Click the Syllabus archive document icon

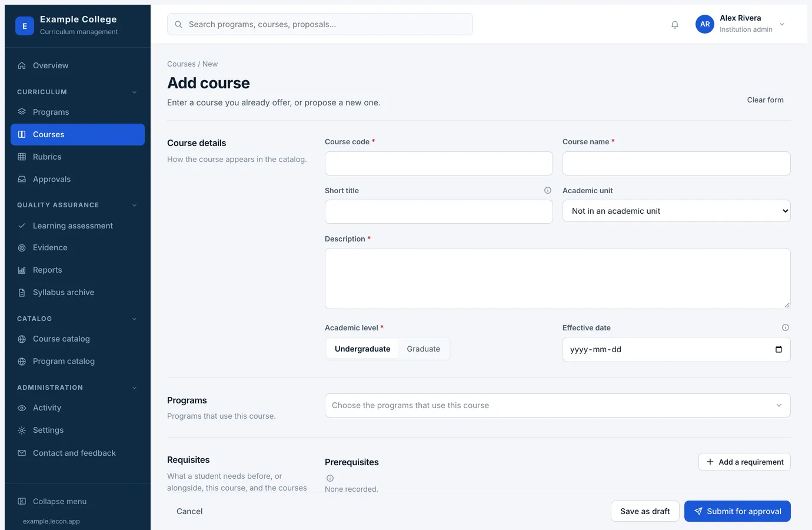point(22,293)
